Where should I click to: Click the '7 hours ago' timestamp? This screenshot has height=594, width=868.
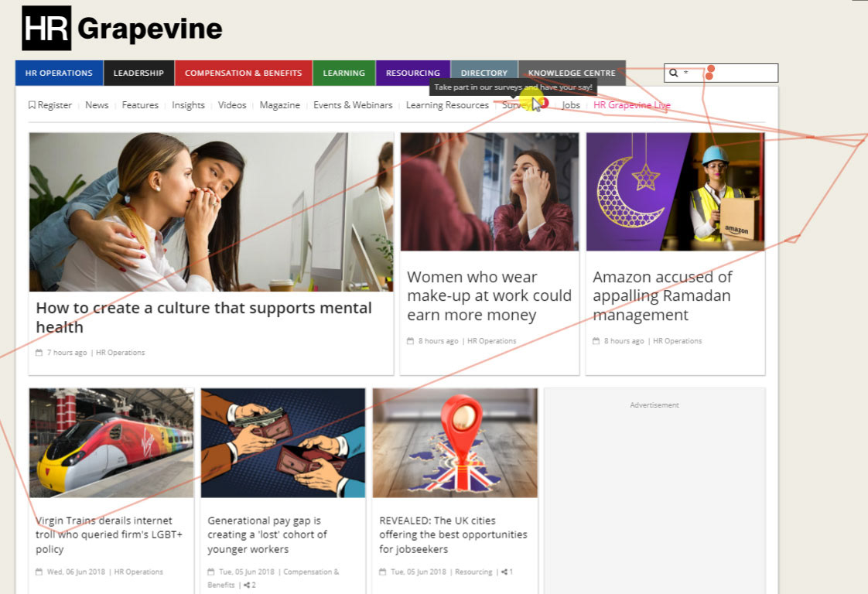[x=67, y=353]
